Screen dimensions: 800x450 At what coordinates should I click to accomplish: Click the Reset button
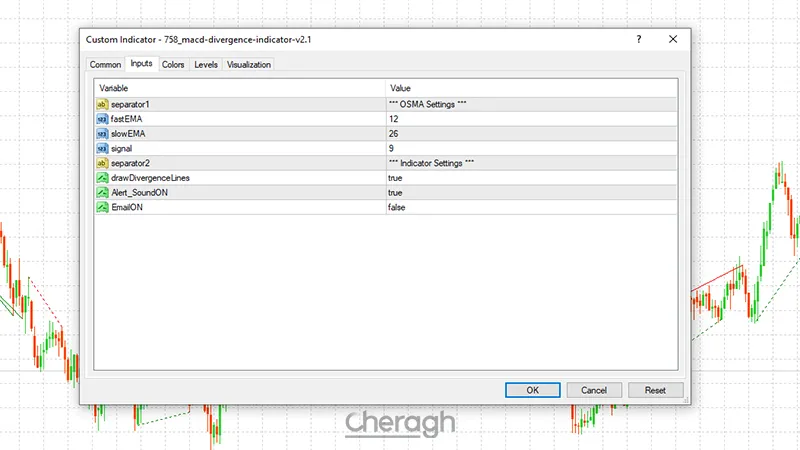coord(655,390)
